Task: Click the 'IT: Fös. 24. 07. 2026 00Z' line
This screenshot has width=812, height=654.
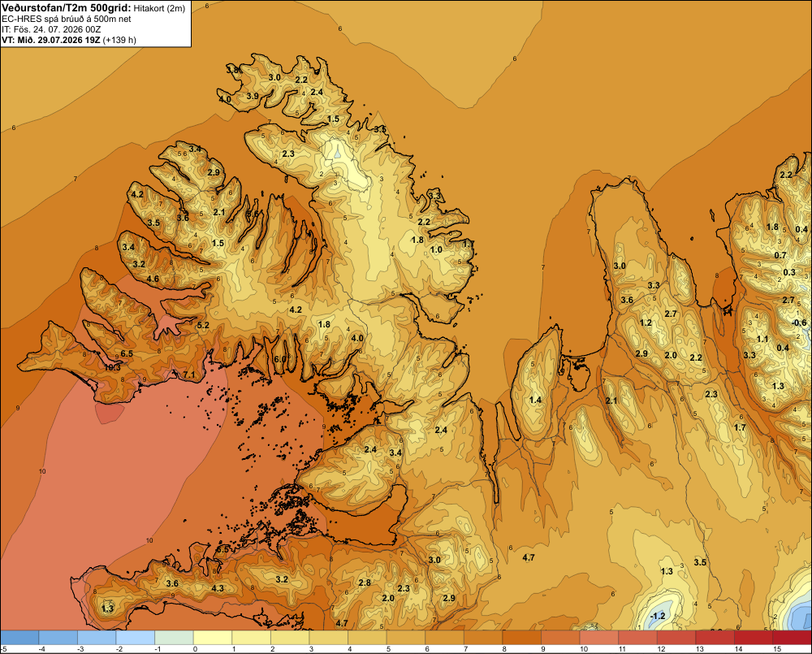Action: pyautogui.click(x=51, y=29)
